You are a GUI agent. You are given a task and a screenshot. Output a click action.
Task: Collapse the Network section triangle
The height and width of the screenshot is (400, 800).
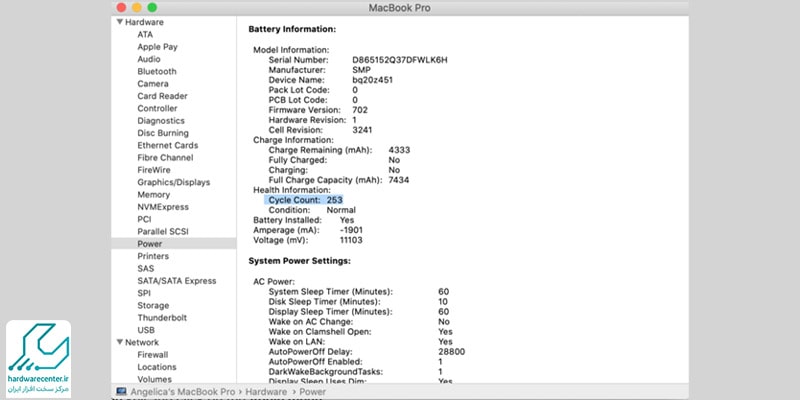pyautogui.click(x=120, y=342)
